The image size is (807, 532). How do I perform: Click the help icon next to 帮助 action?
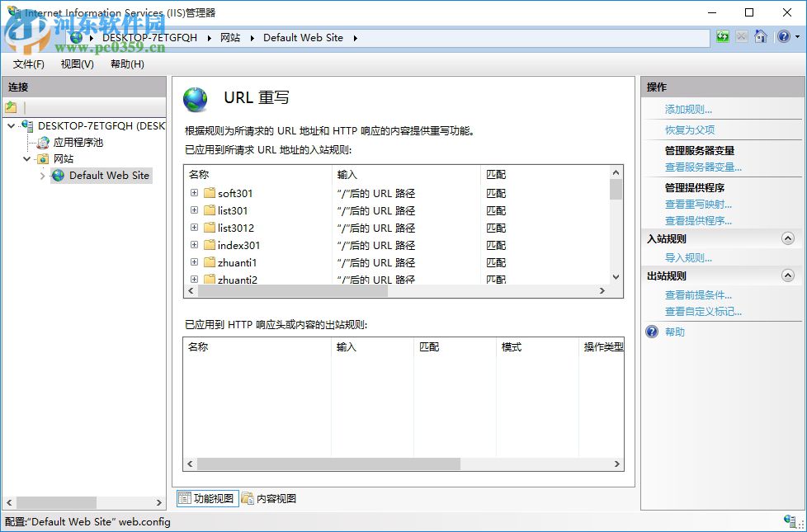pyautogui.click(x=651, y=332)
